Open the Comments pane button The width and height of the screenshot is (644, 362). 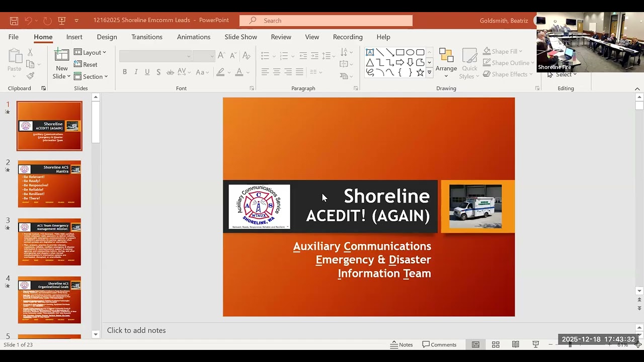pos(440,344)
